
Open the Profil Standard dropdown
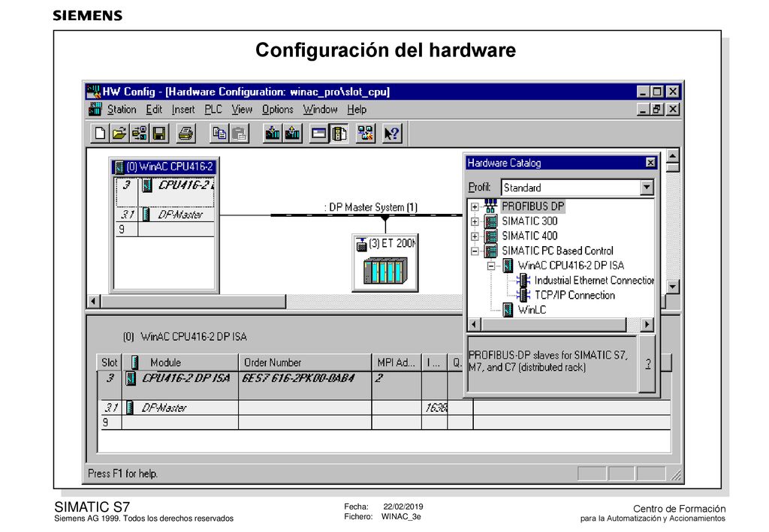(x=647, y=187)
